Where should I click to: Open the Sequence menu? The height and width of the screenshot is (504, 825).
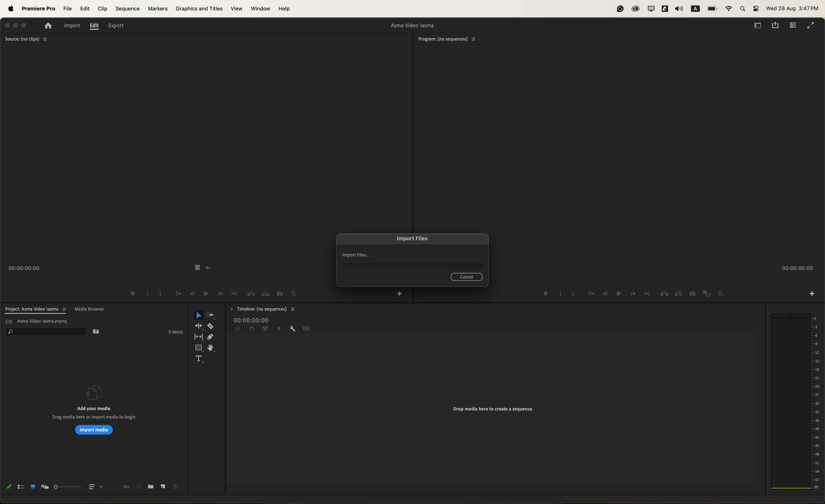point(127,9)
